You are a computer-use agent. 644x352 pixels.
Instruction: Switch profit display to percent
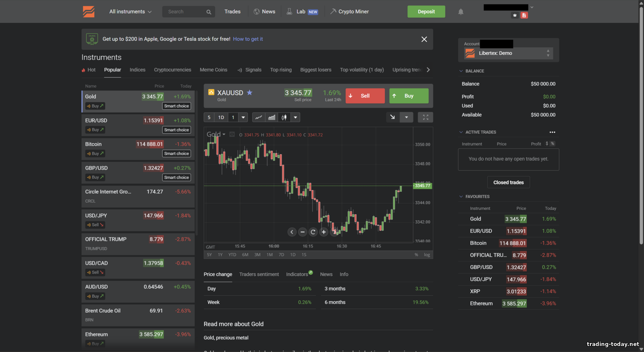pos(553,144)
